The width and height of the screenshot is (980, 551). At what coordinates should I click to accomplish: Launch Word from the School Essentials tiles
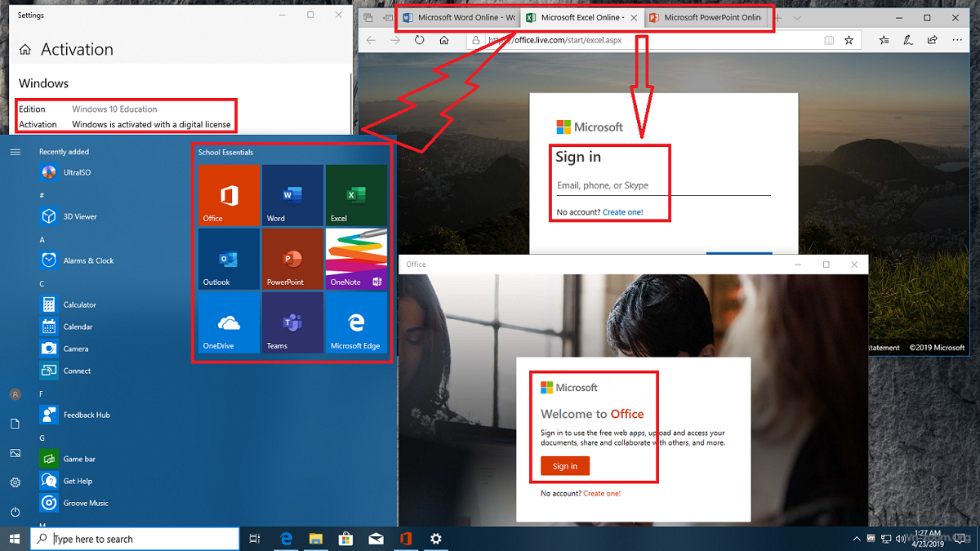click(x=292, y=195)
